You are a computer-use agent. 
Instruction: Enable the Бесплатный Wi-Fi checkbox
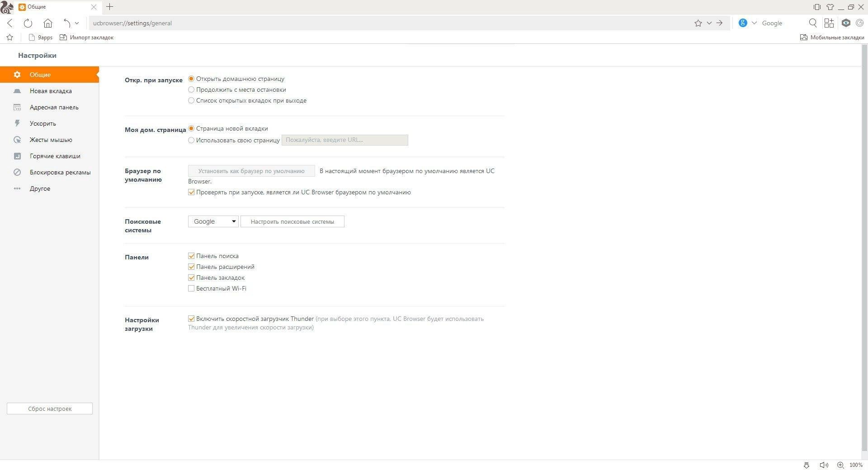(x=191, y=288)
